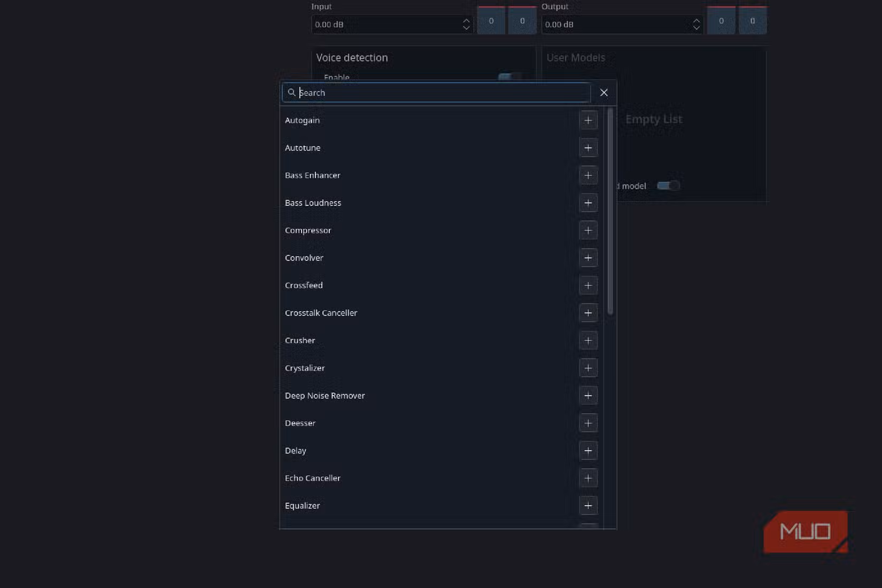Click the Empty List placeholder text

(x=654, y=119)
